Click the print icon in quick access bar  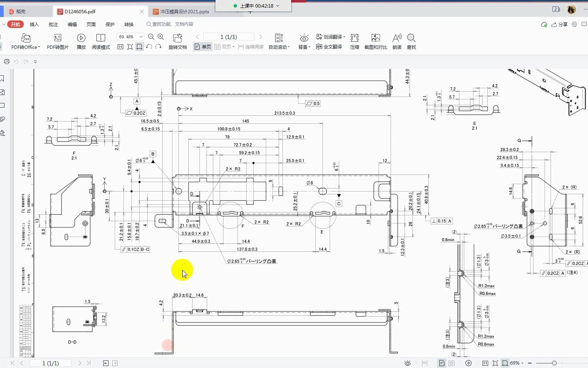pos(6,62)
